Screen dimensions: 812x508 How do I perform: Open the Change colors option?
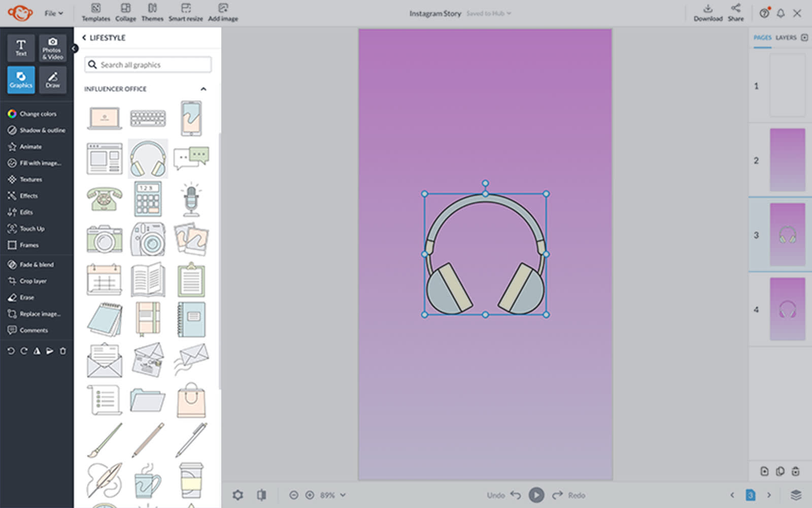click(x=38, y=114)
